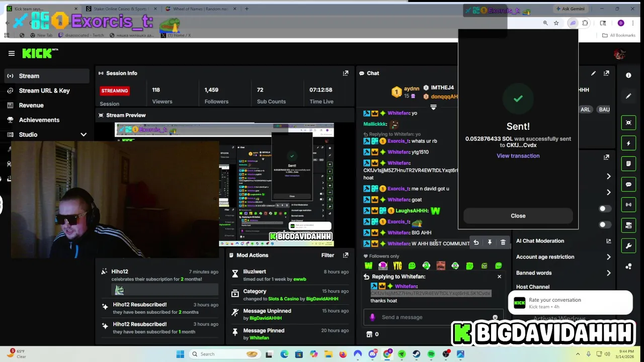The height and width of the screenshot is (362, 644).
Task: Toggle the lower switch in settings panel
Action: click(605, 225)
